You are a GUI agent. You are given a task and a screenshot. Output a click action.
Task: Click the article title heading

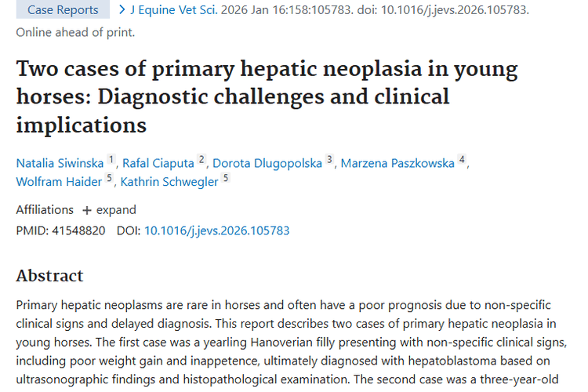point(267,96)
